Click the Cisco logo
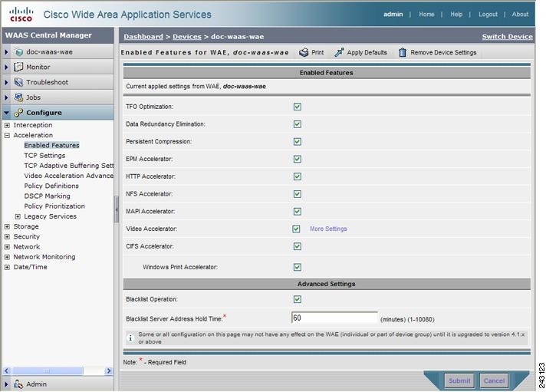The width and height of the screenshot is (546, 392). [x=21, y=15]
